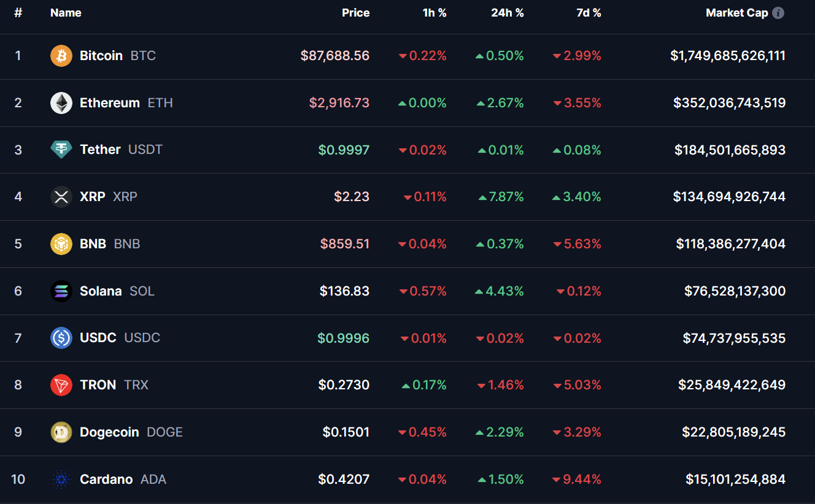The width and height of the screenshot is (815, 504).
Task: Click the Ethereum logo icon
Action: [x=61, y=103]
